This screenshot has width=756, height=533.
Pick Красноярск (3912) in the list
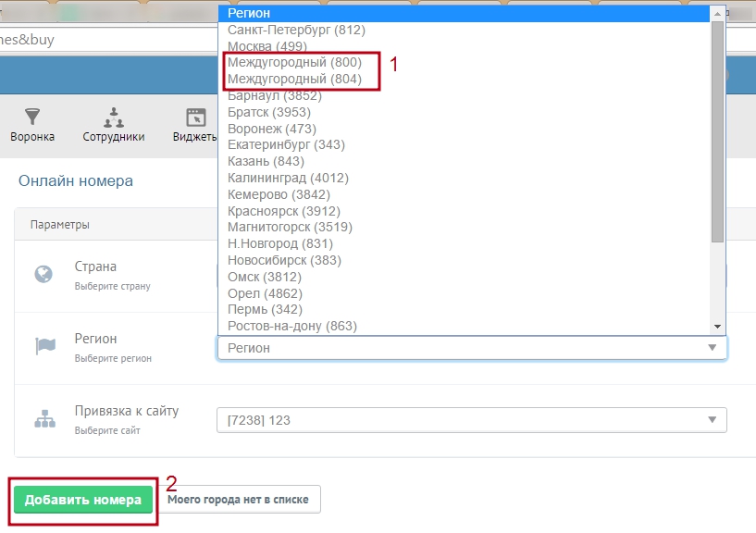[465, 211]
